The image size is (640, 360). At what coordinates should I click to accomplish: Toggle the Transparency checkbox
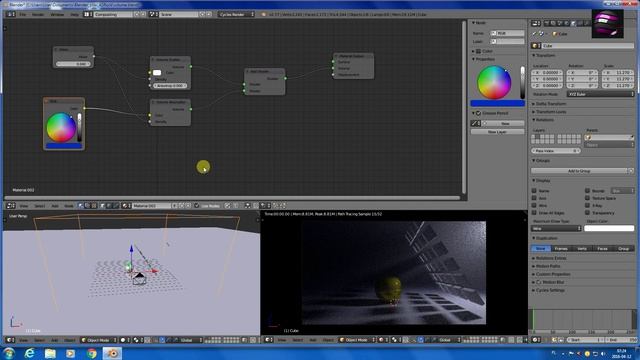click(x=587, y=213)
